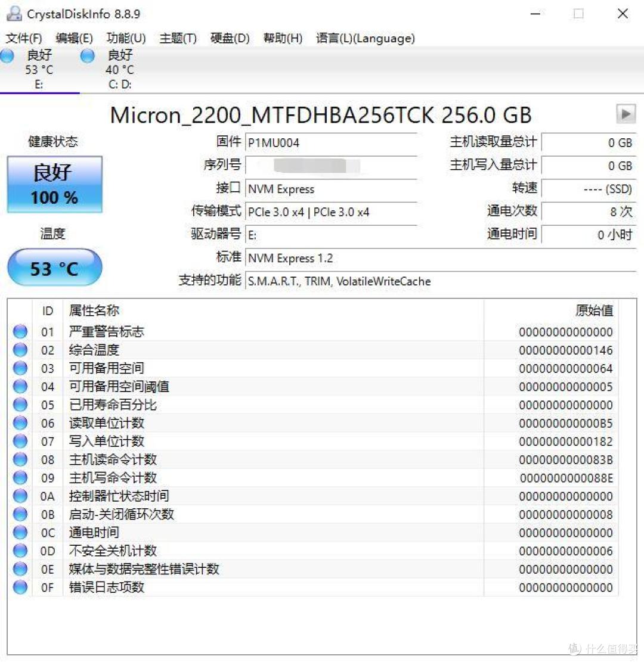The image size is (644, 662).
Task: Click the next disk arrow button
Action: pyautogui.click(x=626, y=114)
